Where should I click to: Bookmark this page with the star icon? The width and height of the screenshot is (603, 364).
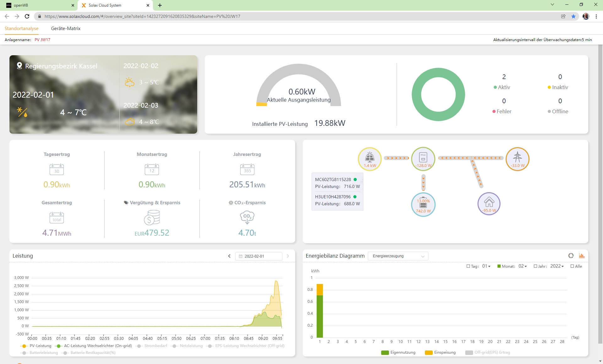573,16
